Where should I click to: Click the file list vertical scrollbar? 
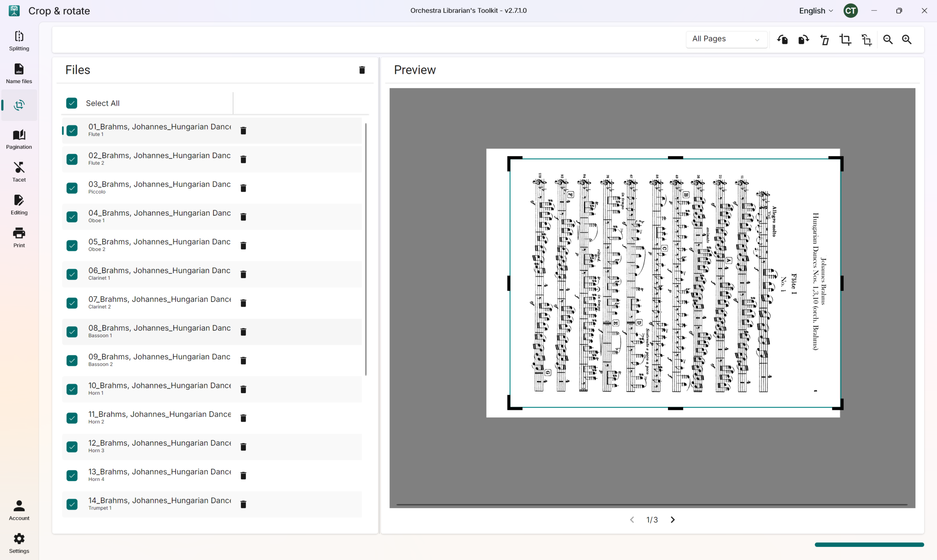coord(366,249)
